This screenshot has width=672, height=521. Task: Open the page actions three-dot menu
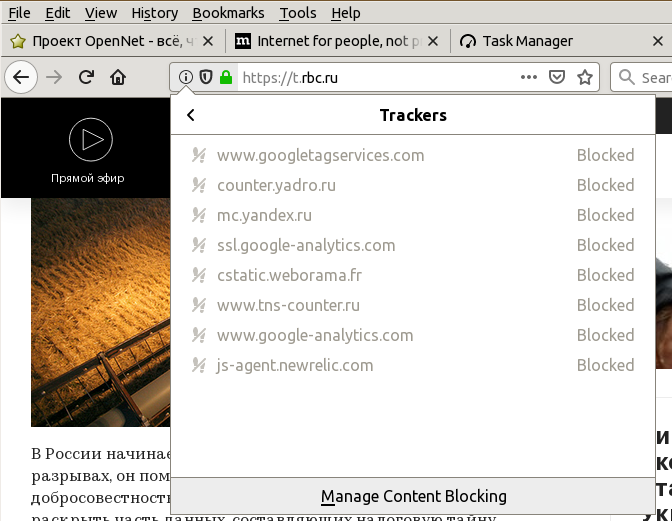coord(529,77)
